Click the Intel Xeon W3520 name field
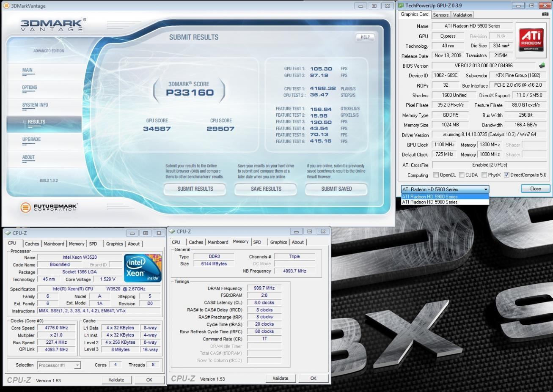Viewport: 553px width, 392px height. click(x=80, y=257)
